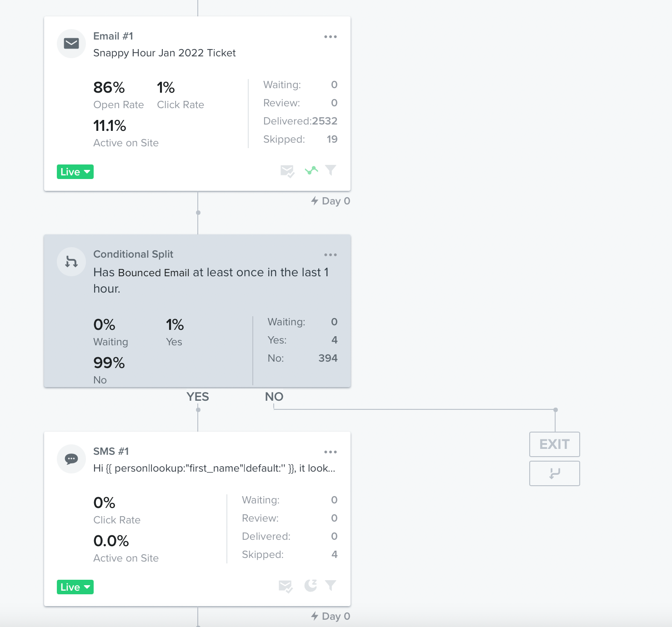Click the email preview check icon on Email #1
This screenshot has width=672, height=627.
287,171
